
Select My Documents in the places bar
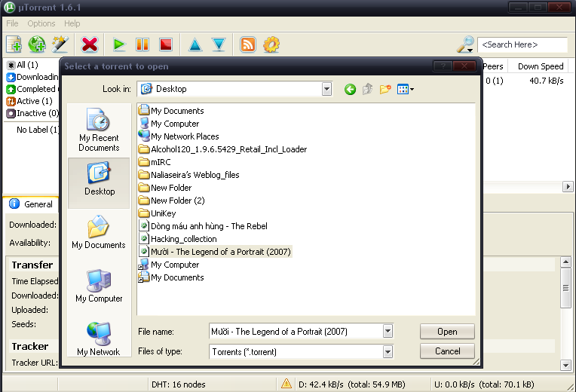coord(99,232)
